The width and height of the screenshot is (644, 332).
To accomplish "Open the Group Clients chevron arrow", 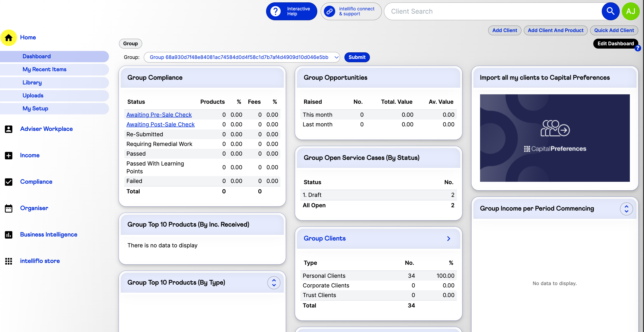I will (448, 239).
